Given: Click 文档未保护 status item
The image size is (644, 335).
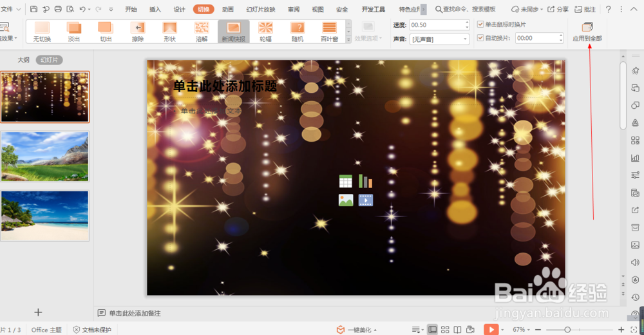Looking at the screenshot, I should (x=92, y=330).
